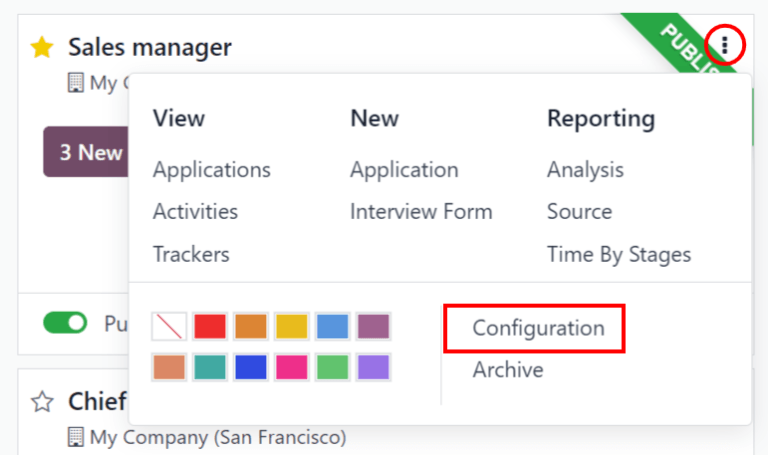Select the no-color swatch with red slash
Screen dimensions: 768x455
168,326
